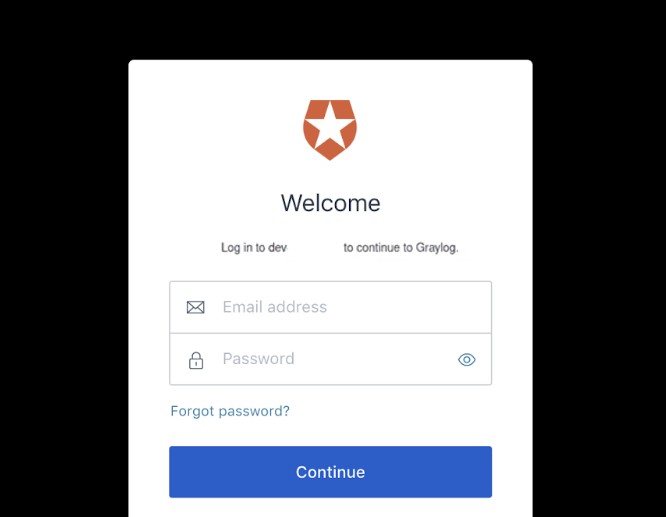Click the padlock icon in the password field

pos(196,360)
